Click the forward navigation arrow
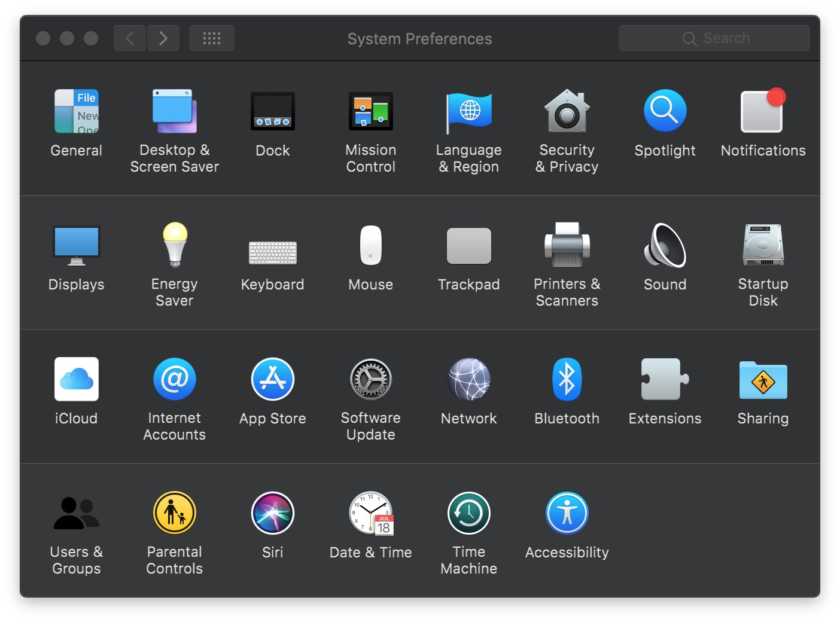 point(163,38)
